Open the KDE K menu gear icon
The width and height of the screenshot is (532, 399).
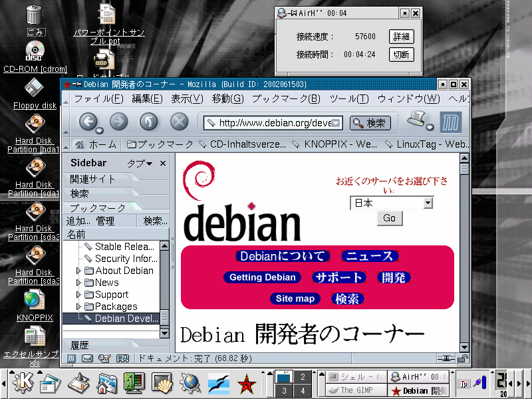coord(23,384)
